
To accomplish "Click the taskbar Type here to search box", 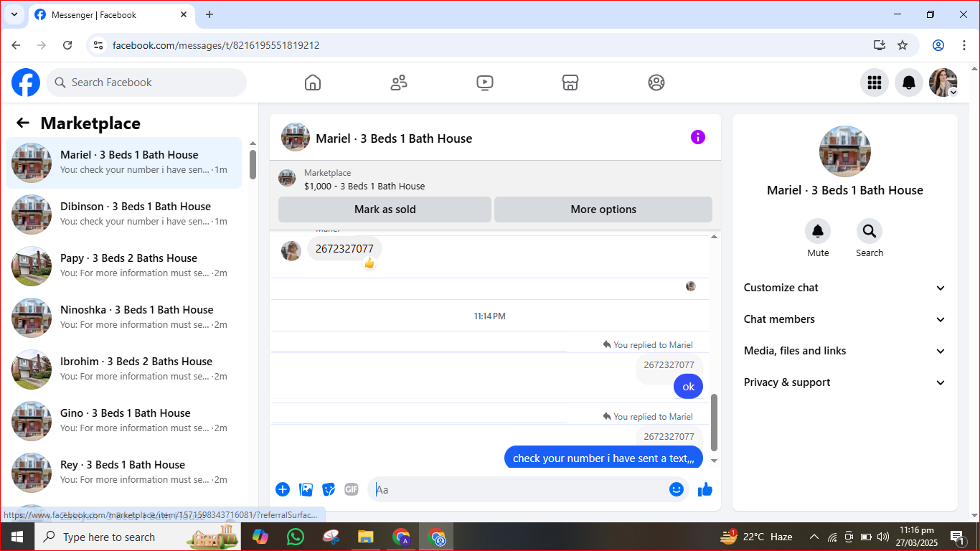I will [x=137, y=537].
